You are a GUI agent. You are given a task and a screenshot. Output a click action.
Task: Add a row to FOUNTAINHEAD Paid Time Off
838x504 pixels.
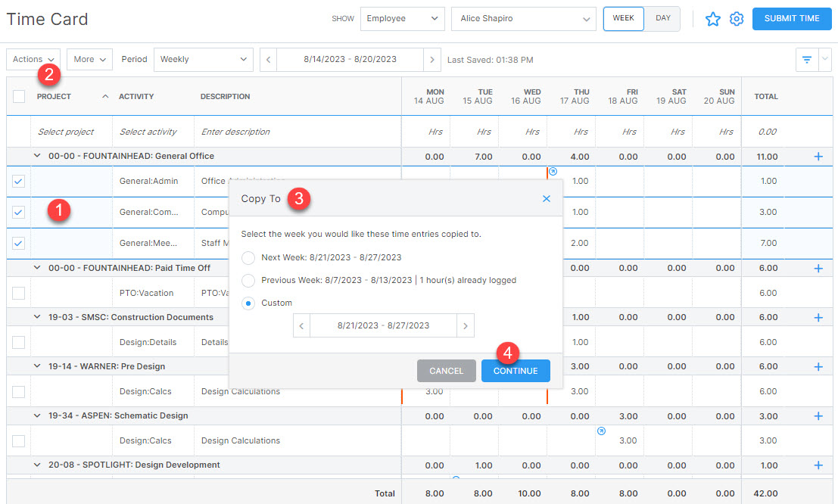coord(817,267)
